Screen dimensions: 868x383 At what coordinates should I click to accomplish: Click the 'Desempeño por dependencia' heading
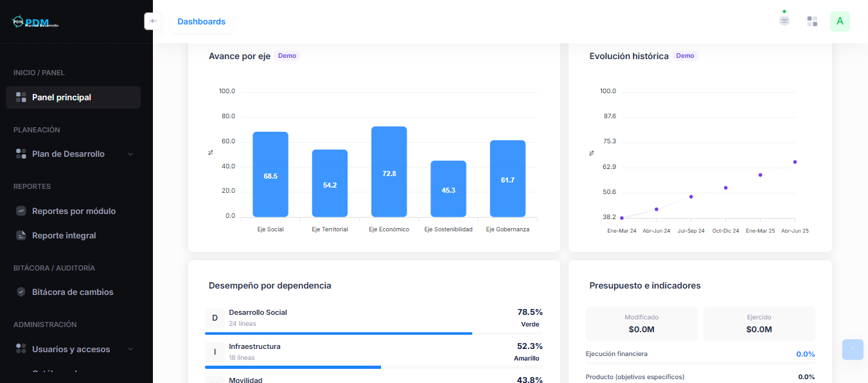[270, 285]
